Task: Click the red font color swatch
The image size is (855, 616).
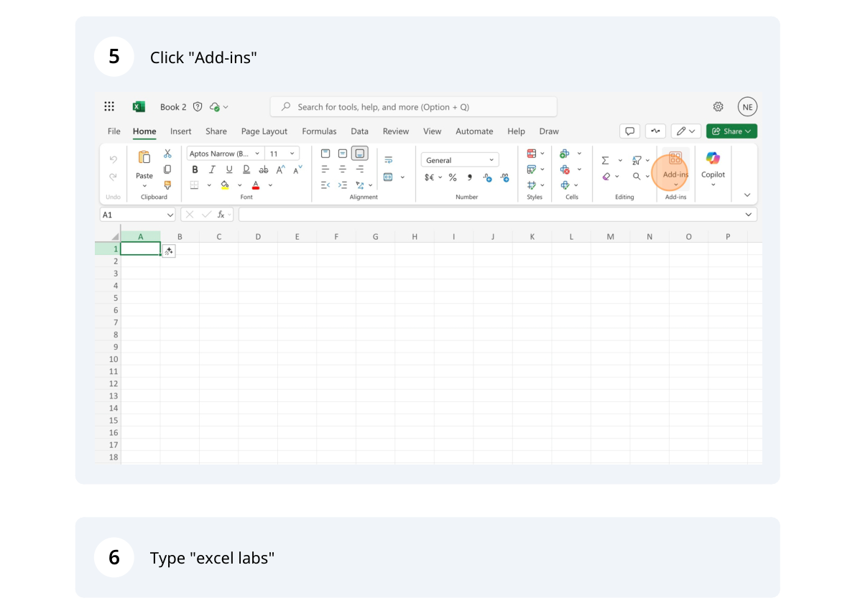Action: (256, 185)
